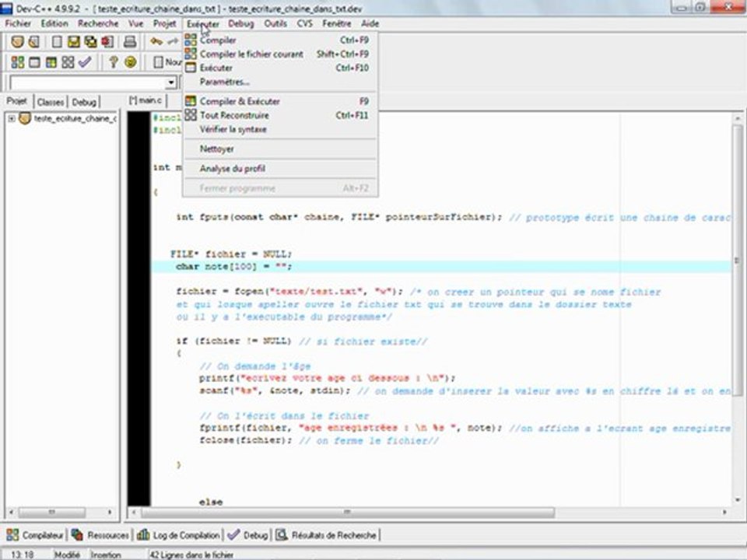The height and width of the screenshot is (560, 747).
Task: Open the Compilateur bottom tab
Action: [x=35, y=535]
